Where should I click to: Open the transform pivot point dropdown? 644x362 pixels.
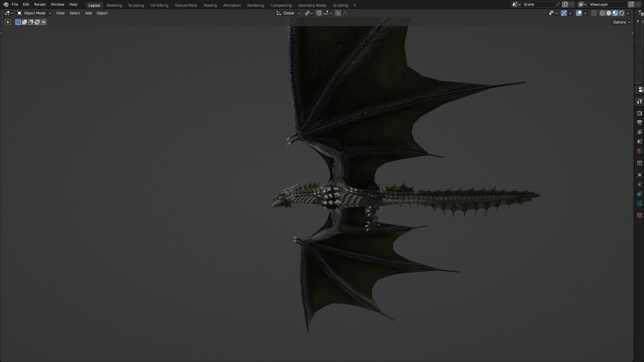pyautogui.click(x=309, y=13)
